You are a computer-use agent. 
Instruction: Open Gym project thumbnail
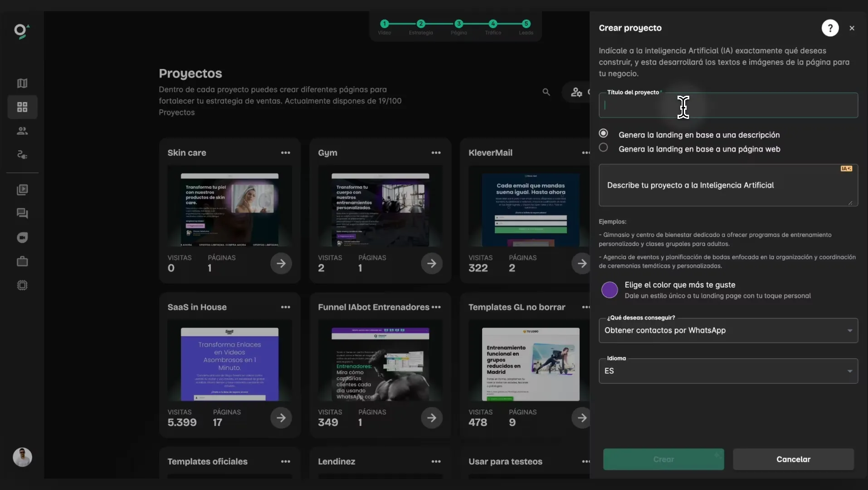[x=380, y=206]
